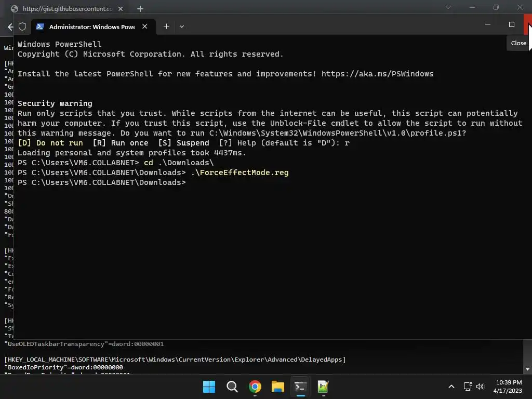Restore the browser window
This screenshot has width=532, height=399.
click(496, 7)
